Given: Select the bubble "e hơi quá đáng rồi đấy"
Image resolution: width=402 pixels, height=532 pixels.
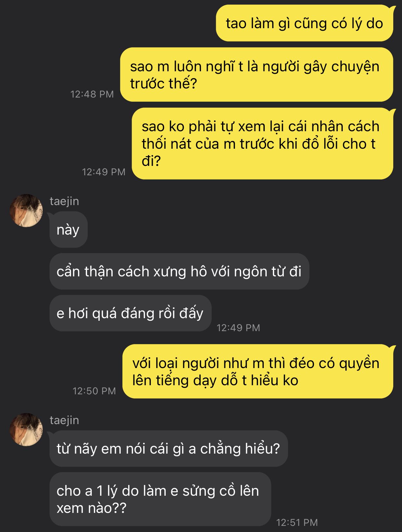Looking at the screenshot, I should coord(130,313).
